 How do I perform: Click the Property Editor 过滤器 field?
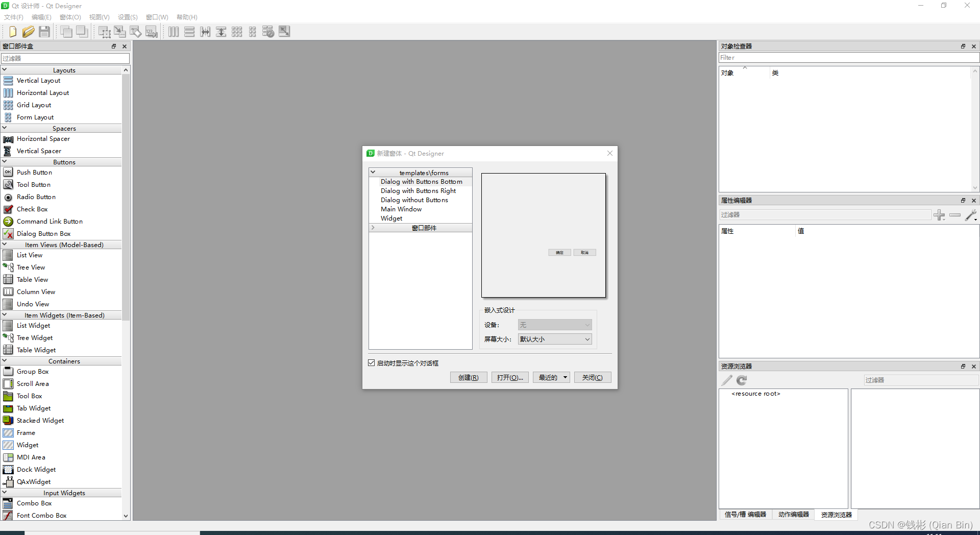pos(825,215)
